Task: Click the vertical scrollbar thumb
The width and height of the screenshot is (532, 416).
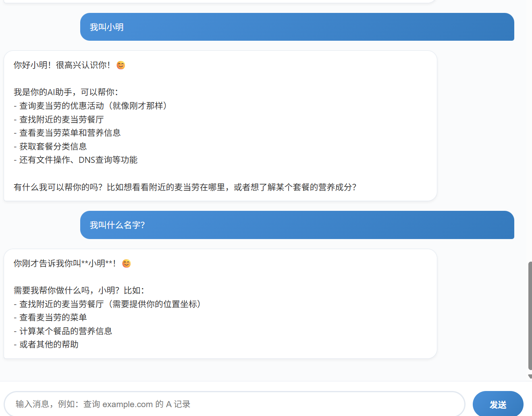Action: pos(530,315)
